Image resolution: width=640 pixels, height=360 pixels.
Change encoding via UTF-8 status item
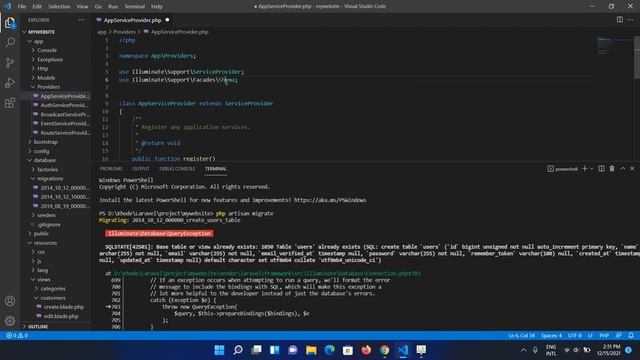click(x=574, y=336)
